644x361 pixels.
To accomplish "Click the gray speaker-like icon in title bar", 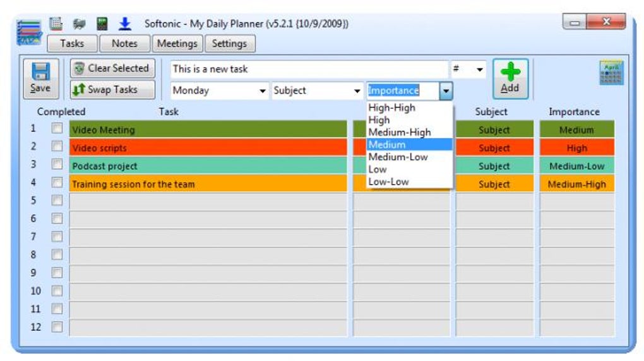I will pyautogui.click(x=79, y=24).
